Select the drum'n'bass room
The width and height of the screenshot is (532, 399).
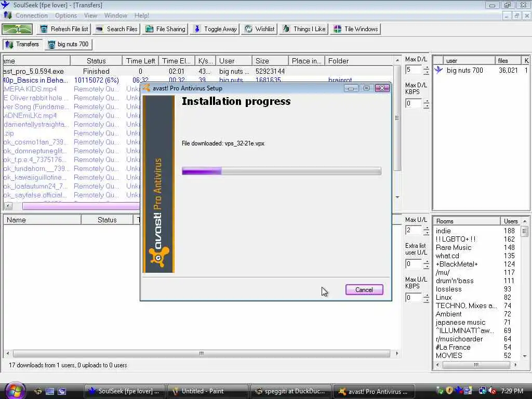pyautogui.click(x=477, y=281)
